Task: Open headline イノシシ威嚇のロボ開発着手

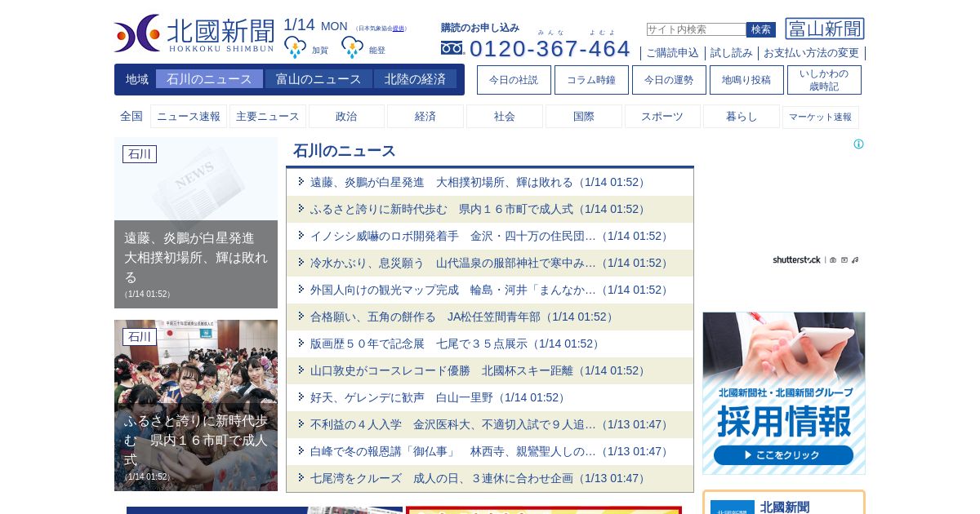Action: coord(491,236)
